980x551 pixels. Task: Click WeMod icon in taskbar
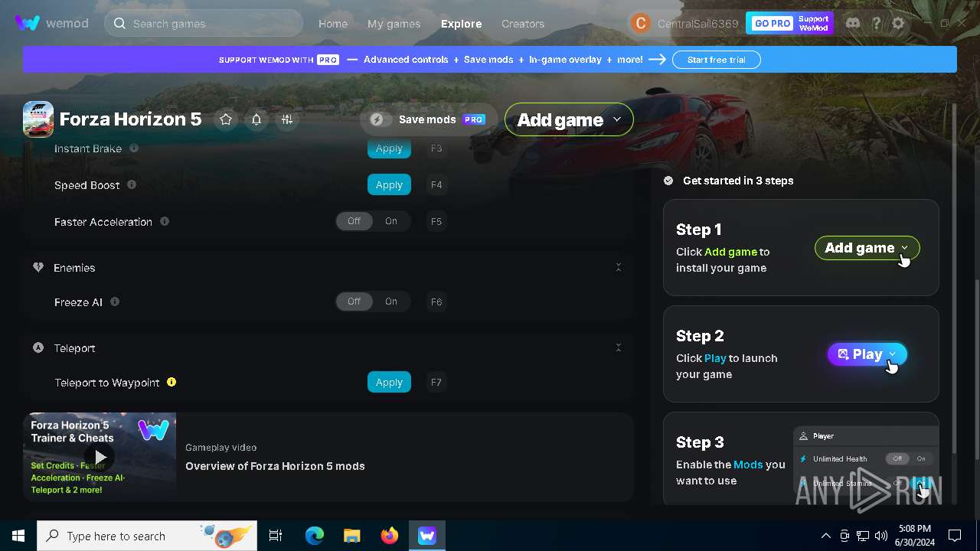[x=427, y=536]
